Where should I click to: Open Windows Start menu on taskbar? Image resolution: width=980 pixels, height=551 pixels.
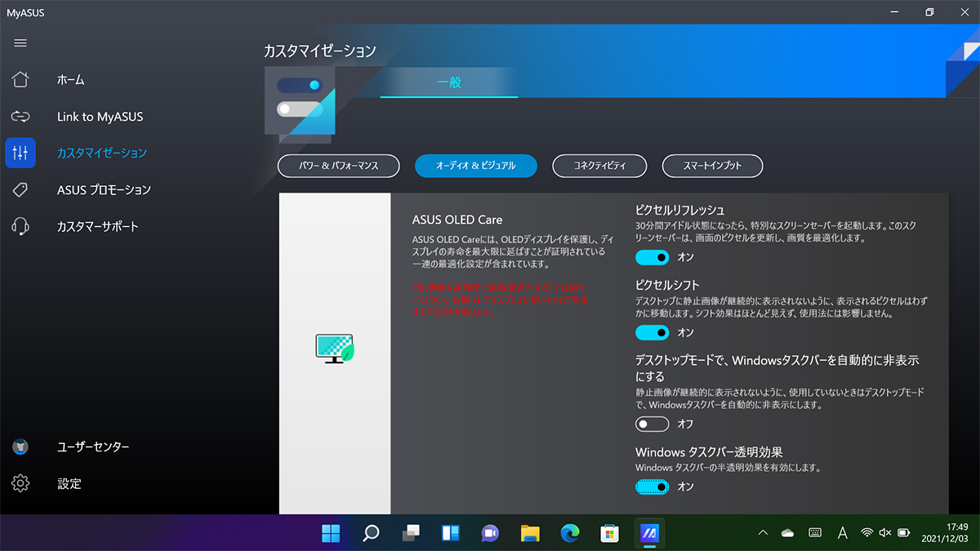(332, 533)
